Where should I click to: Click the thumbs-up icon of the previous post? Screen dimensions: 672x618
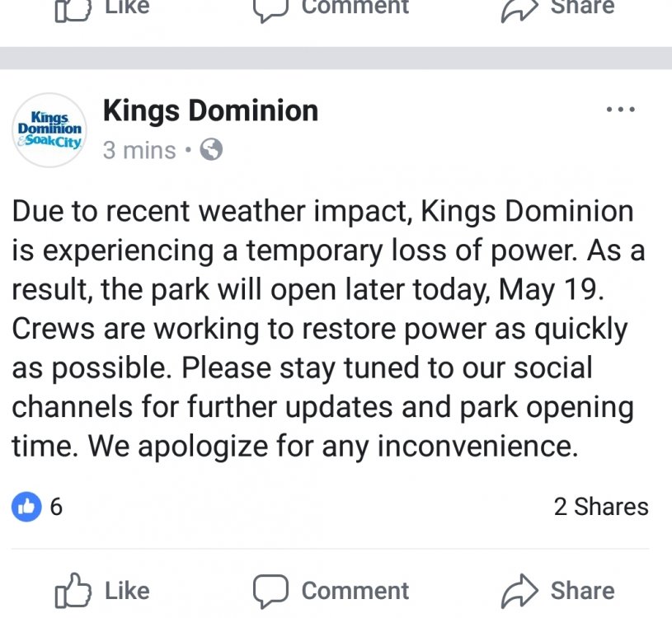(x=73, y=8)
